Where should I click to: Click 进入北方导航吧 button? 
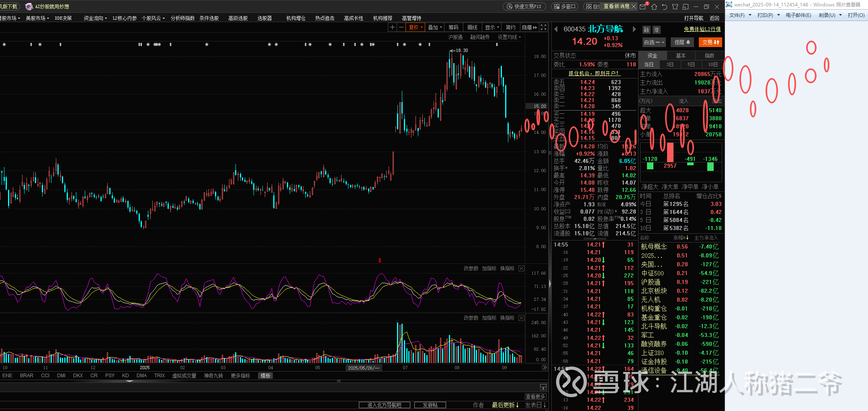[x=385, y=405]
